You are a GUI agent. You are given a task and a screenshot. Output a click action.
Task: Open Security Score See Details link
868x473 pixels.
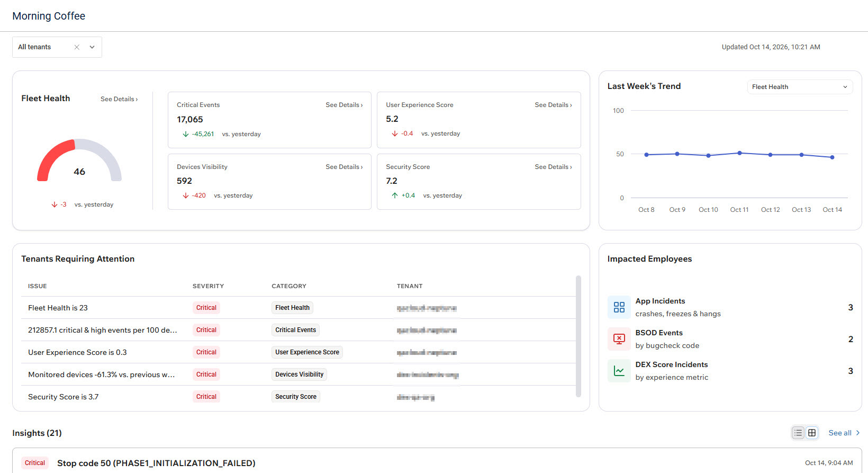(553, 167)
